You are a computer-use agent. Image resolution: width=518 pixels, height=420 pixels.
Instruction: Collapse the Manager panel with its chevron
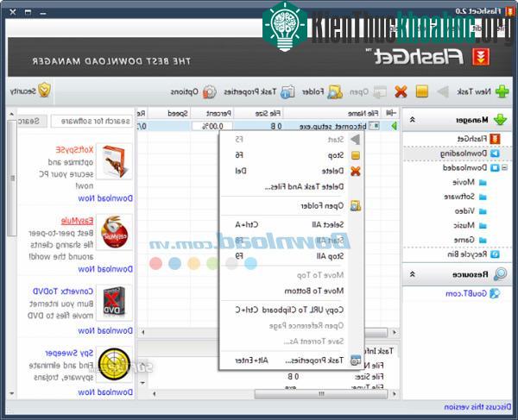pos(412,120)
